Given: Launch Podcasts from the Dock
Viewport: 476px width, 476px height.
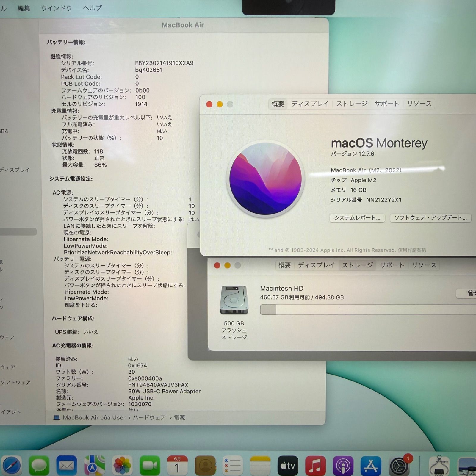Looking at the screenshot, I should (343, 465).
